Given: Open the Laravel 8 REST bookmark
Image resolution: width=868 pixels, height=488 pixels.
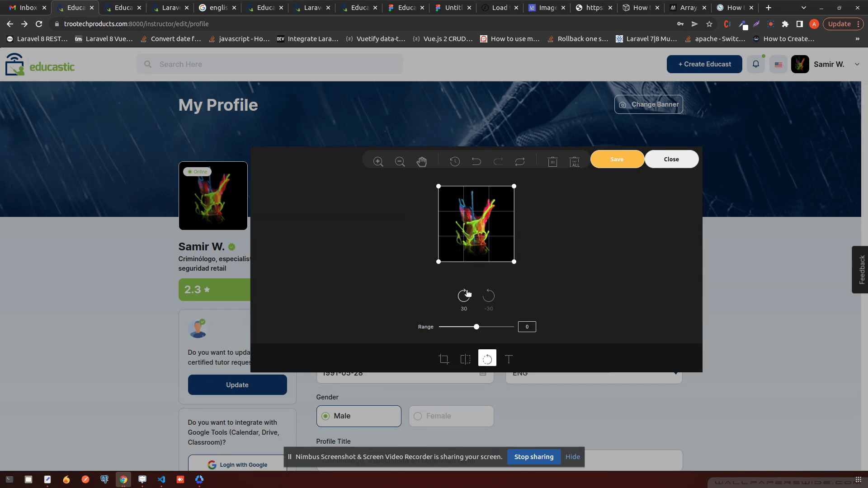Looking at the screenshot, I should (x=37, y=39).
